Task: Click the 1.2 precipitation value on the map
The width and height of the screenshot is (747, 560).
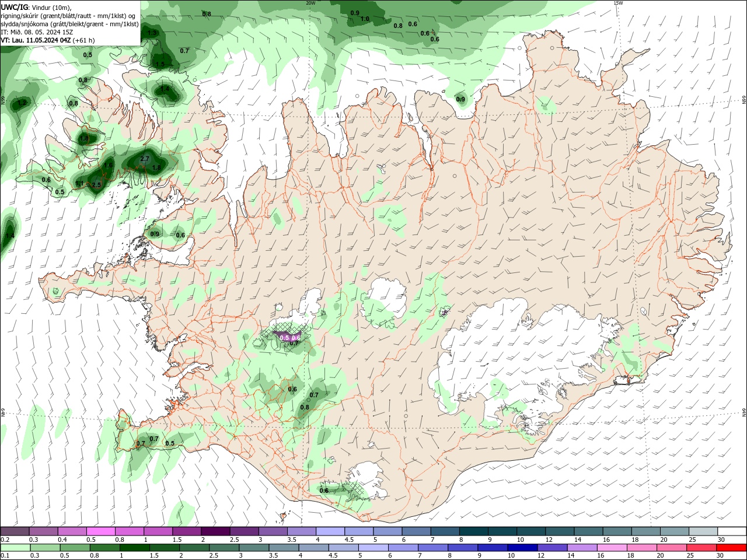Action: point(22,103)
